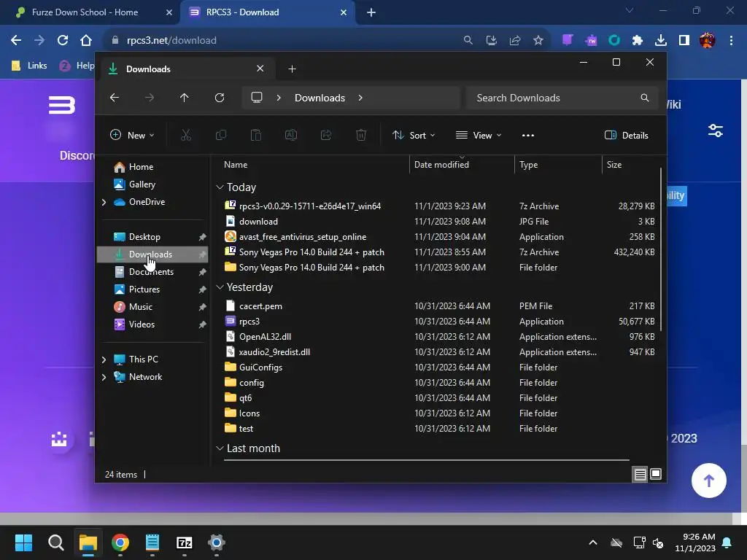Click the Rename icon in toolbar

[291, 135]
